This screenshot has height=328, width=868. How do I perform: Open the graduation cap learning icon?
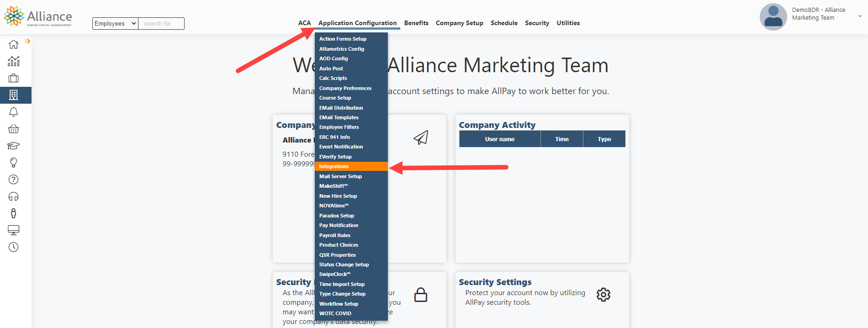pos(14,146)
